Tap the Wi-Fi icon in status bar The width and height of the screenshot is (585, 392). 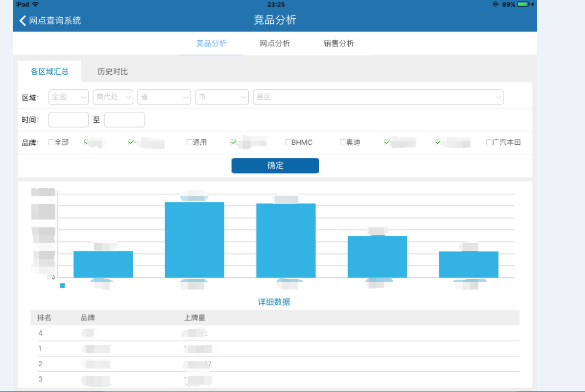pyautogui.click(x=35, y=4)
